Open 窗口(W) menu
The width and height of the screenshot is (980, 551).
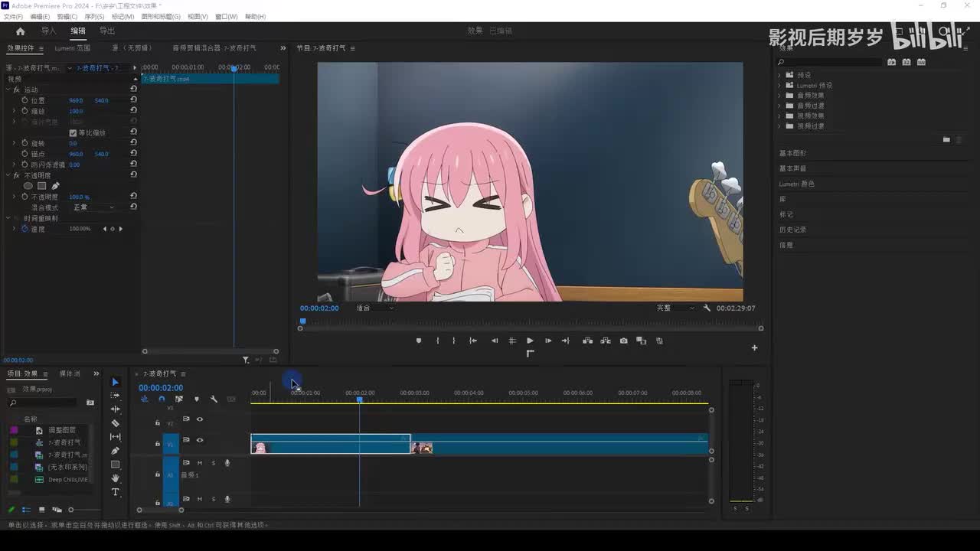pos(226,17)
